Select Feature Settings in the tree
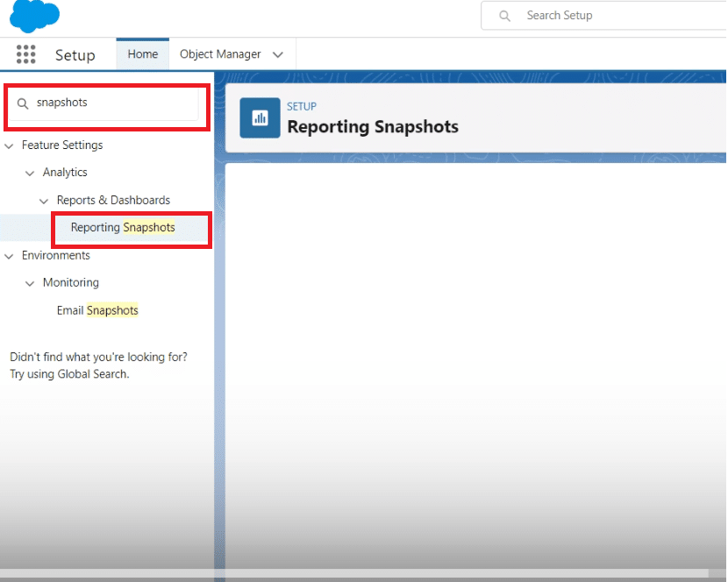 click(62, 145)
